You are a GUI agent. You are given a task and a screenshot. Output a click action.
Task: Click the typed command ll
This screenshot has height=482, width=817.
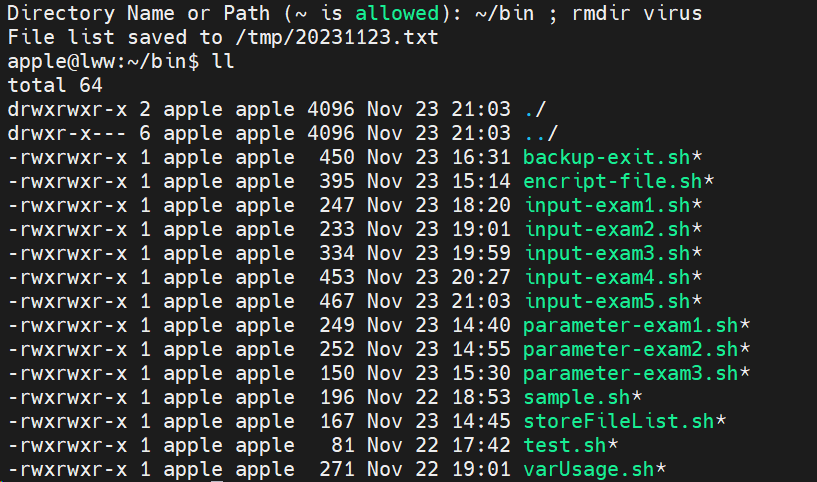[x=223, y=61]
